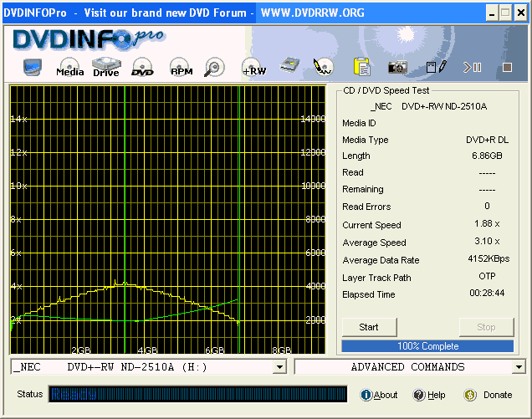Open the RPM speed test tool
Screen dimensions: 532x419
coord(181,68)
